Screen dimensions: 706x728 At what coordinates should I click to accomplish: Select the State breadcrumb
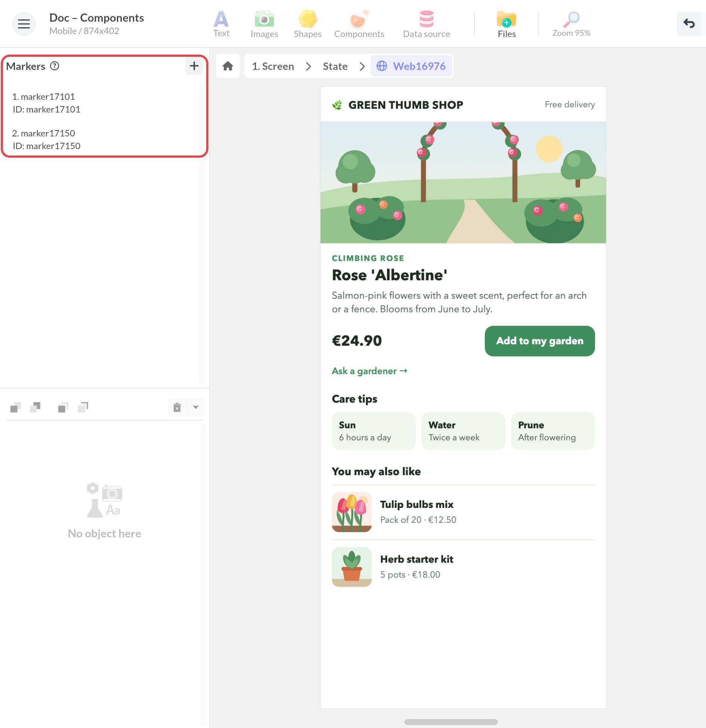[335, 66]
